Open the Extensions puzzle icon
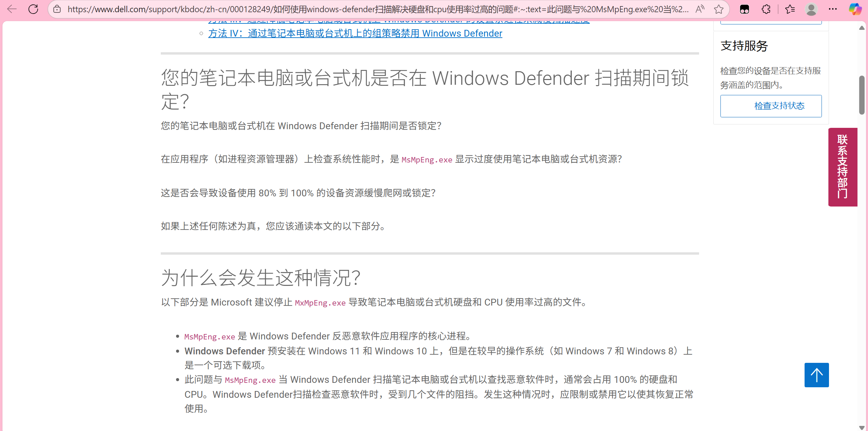The image size is (868, 431). (x=766, y=9)
